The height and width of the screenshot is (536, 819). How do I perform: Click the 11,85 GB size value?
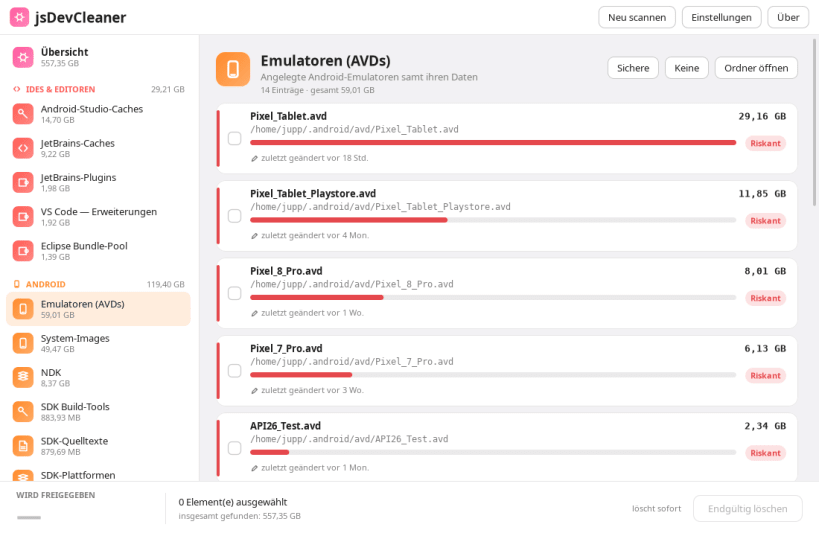(762, 193)
